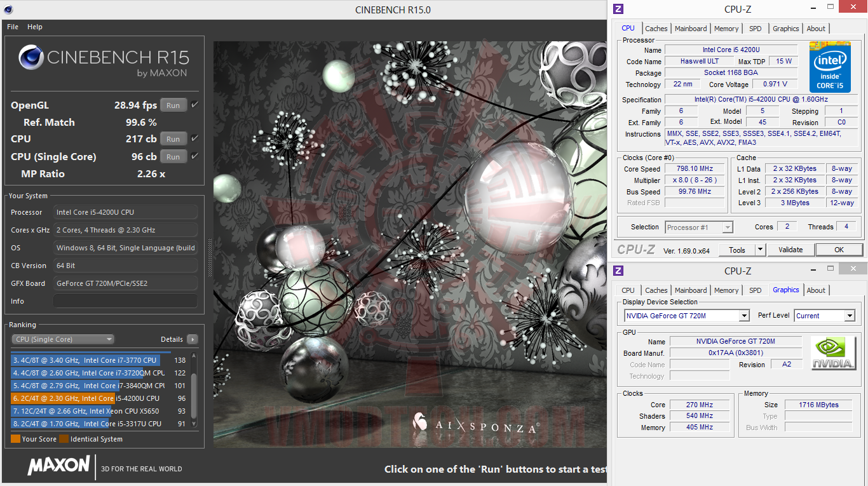This screenshot has width=868, height=486.
Task: Click the OK button in CPU-Z
Action: pos(839,250)
